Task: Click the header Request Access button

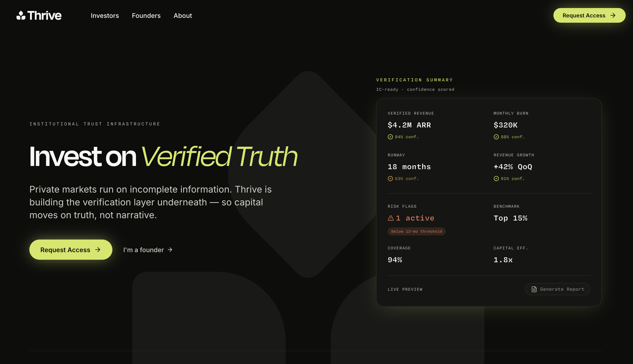Action: pyautogui.click(x=589, y=15)
